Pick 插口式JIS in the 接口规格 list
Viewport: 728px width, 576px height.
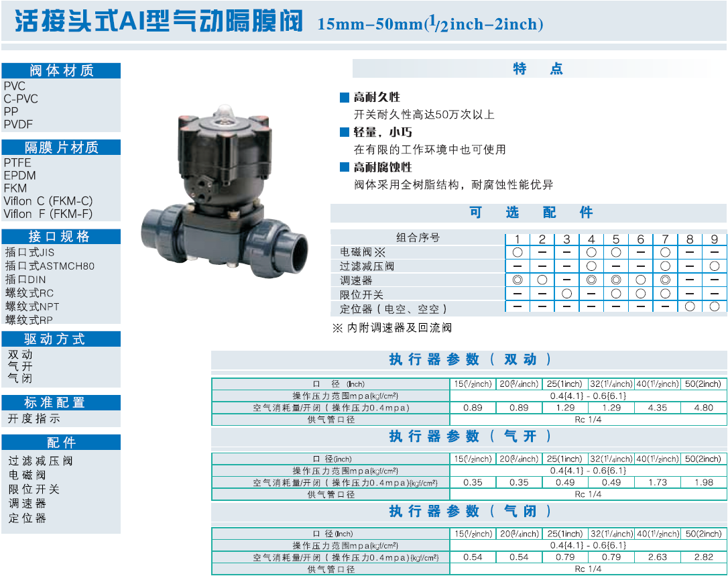coord(30,253)
